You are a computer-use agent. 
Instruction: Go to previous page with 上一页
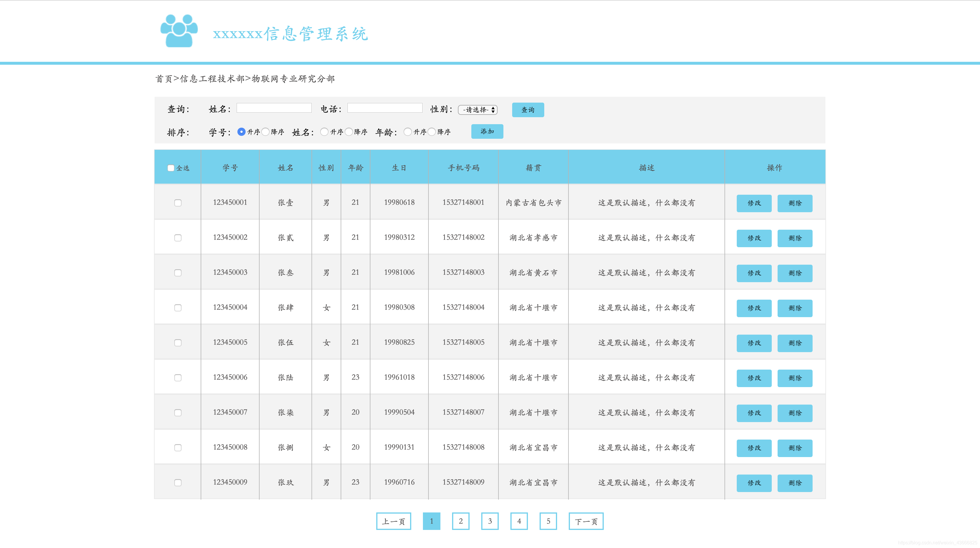tap(393, 521)
